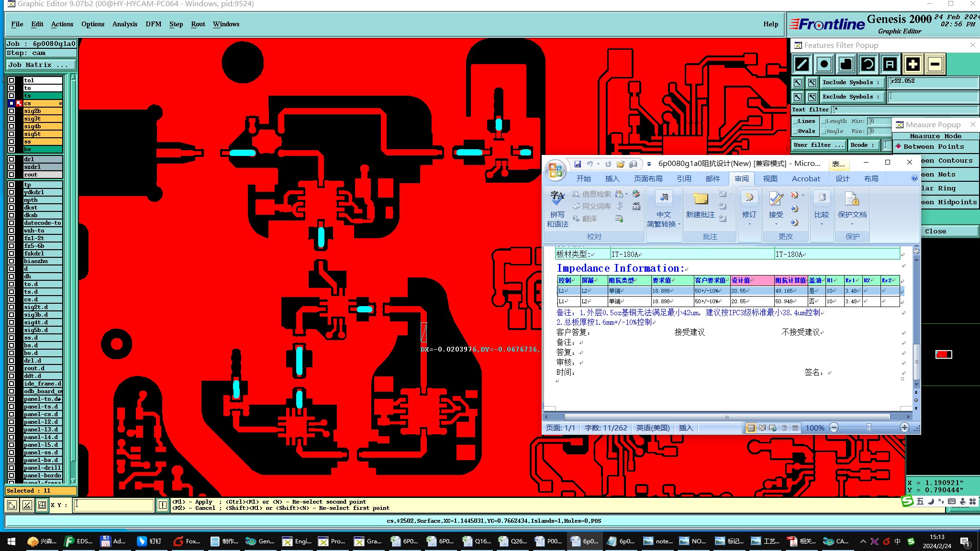
Task: Click the Protect Document (保护文档) icon
Action: click(852, 199)
